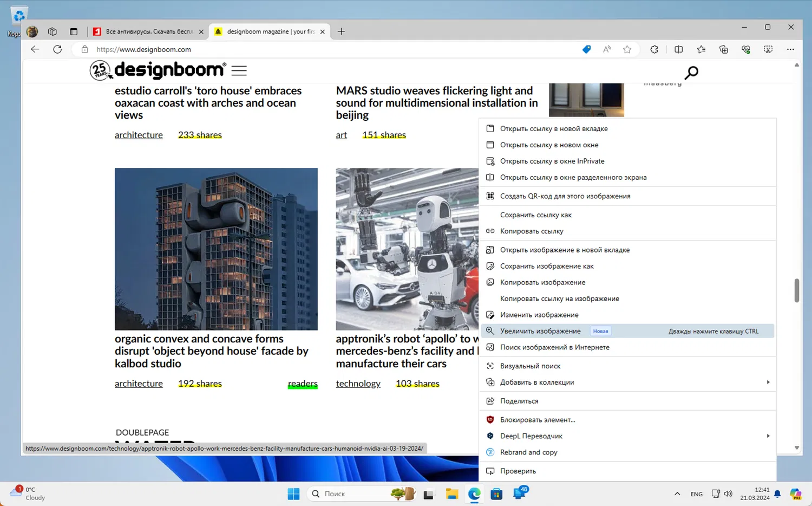Choose 'Поделиться' in the context menu
The width and height of the screenshot is (812, 506).
[x=628, y=401]
